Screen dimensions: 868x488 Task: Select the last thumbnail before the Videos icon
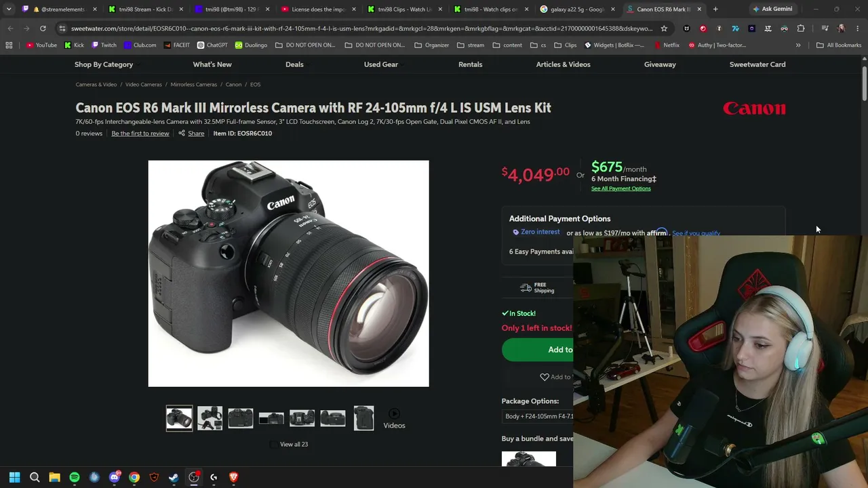coord(363,418)
